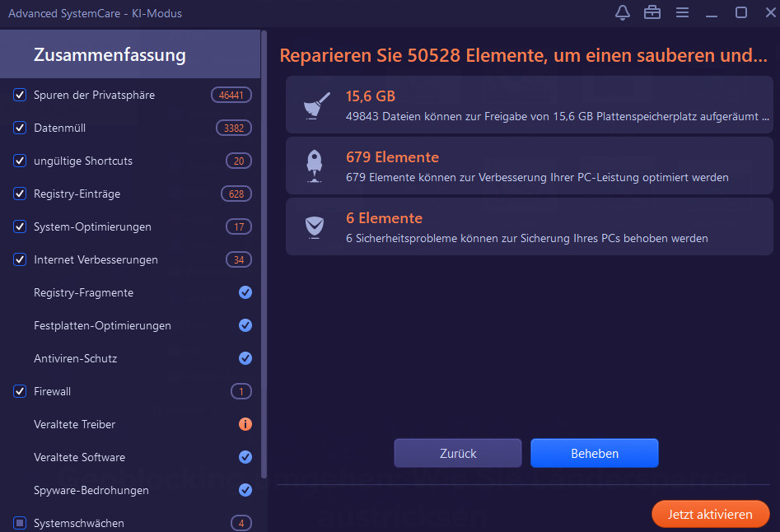Click the orange info icon beside Veraltete Treiber

[x=245, y=424]
